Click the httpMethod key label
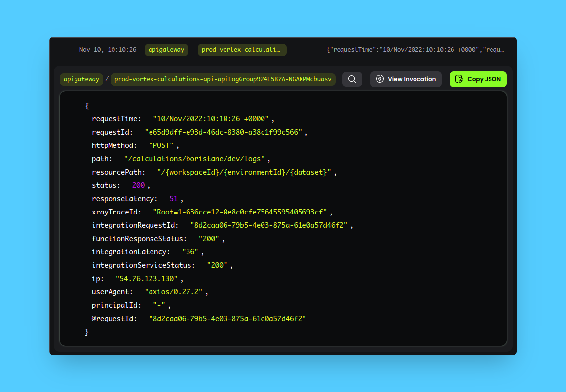566x392 pixels. click(x=114, y=145)
